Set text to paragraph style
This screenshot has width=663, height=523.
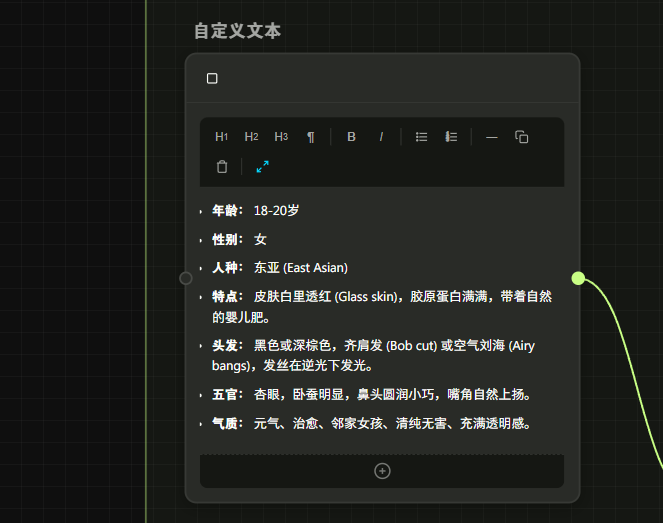coord(311,137)
